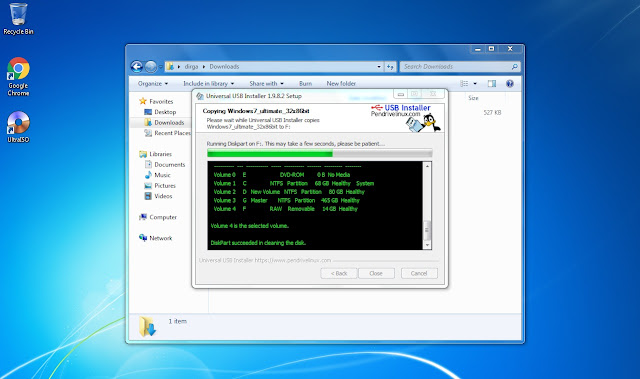
Task: Open the Pictures library
Action: click(x=160, y=186)
